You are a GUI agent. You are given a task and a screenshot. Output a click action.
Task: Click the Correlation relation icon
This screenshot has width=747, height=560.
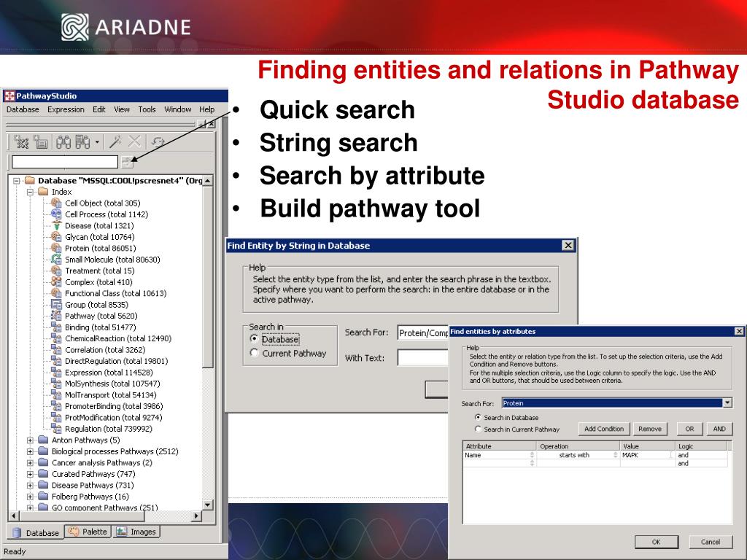click(56, 349)
